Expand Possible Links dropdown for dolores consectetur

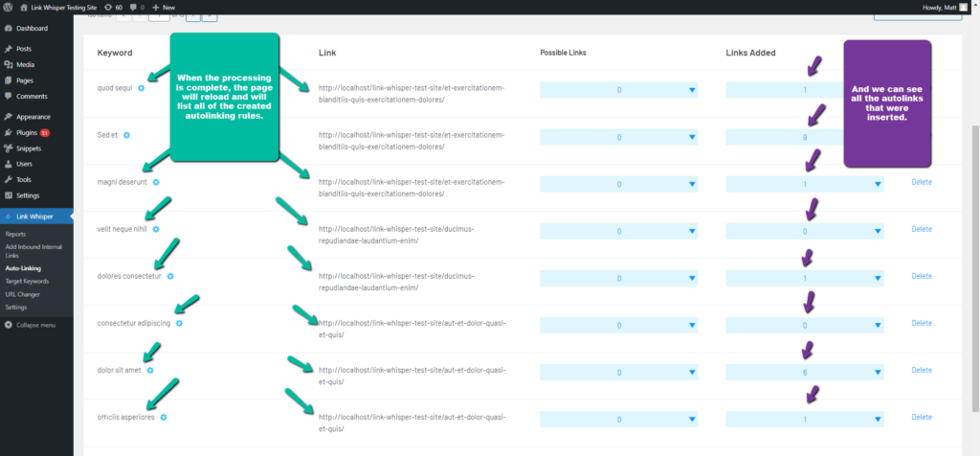[x=619, y=279]
